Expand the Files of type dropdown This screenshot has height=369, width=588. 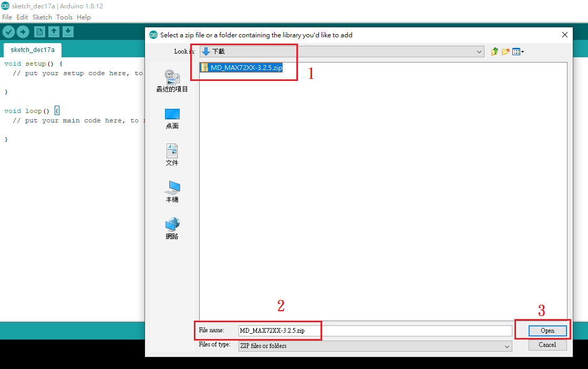pos(507,346)
